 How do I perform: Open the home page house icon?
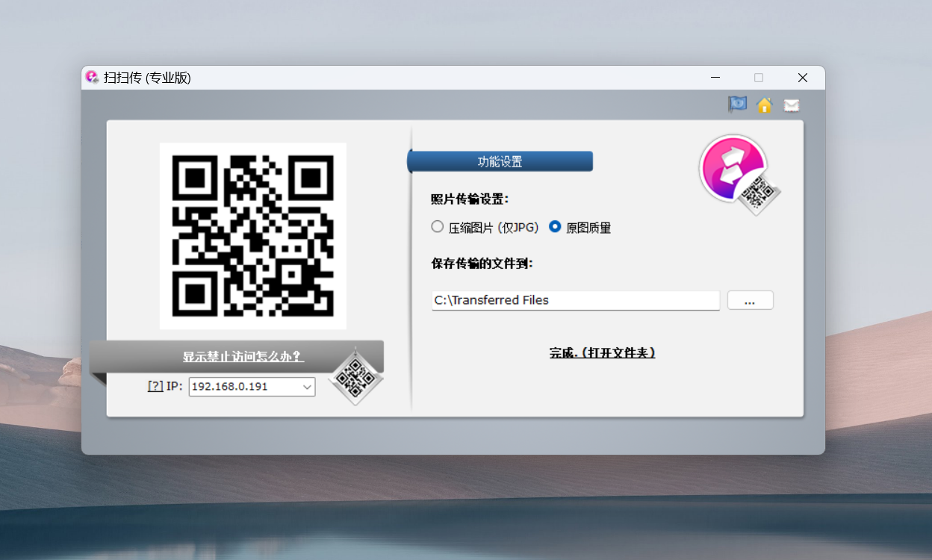(x=764, y=105)
